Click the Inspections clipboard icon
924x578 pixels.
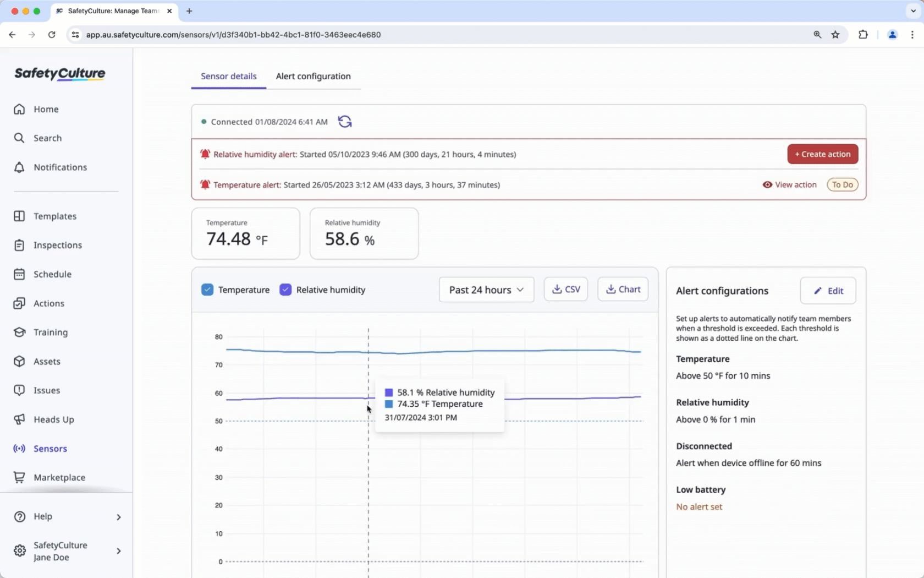pos(19,245)
